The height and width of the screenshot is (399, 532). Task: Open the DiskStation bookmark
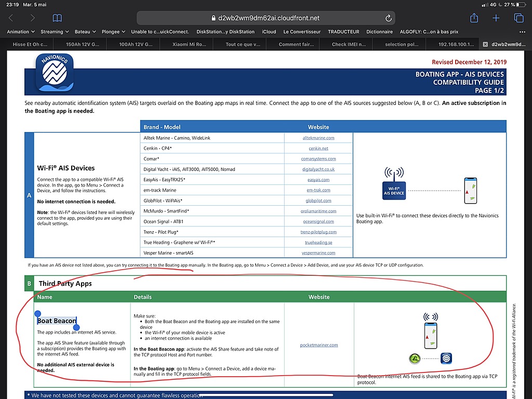(x=225, y=32)
